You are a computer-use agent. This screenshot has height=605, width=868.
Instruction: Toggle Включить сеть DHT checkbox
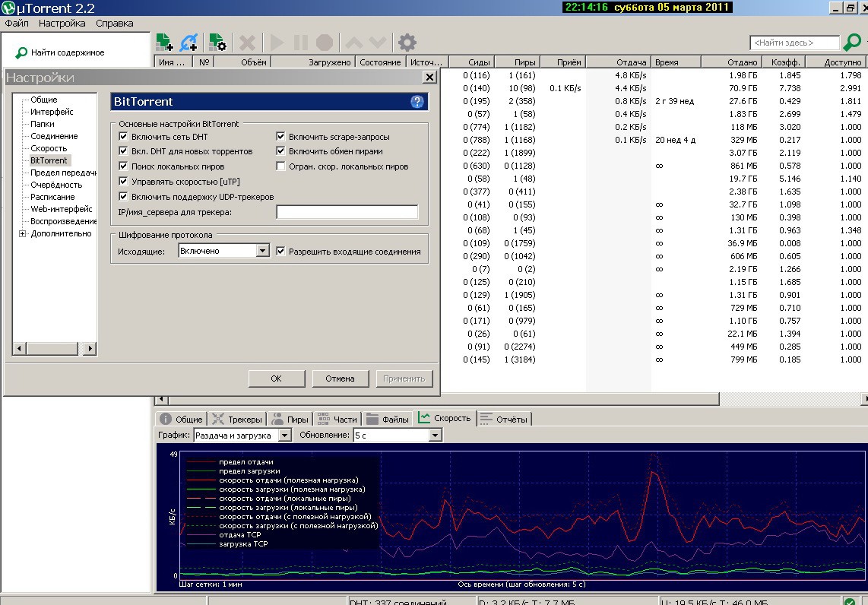coord(123,136)
